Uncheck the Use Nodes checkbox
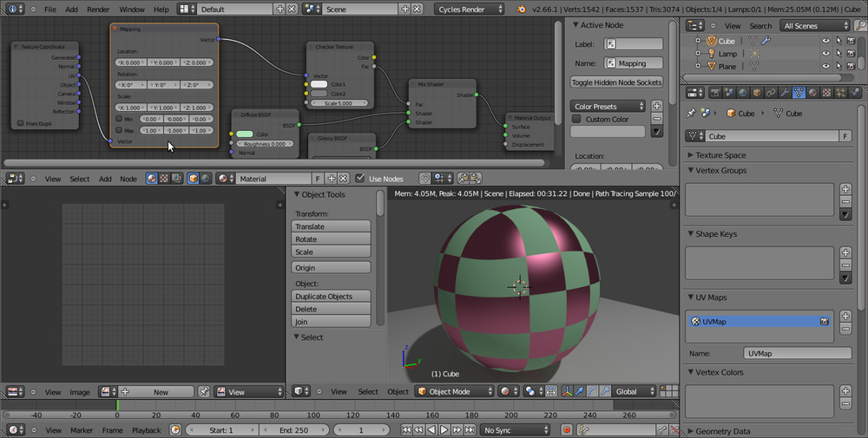This screenshot has width=868, height=438. (361, 179)
